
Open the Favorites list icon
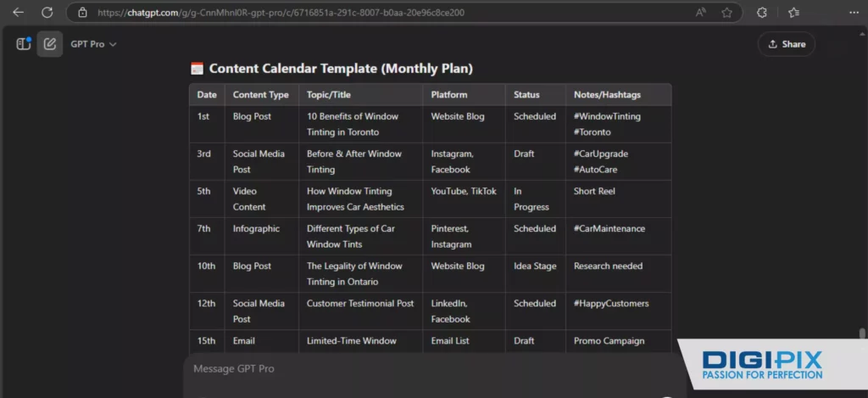(793, 13)
